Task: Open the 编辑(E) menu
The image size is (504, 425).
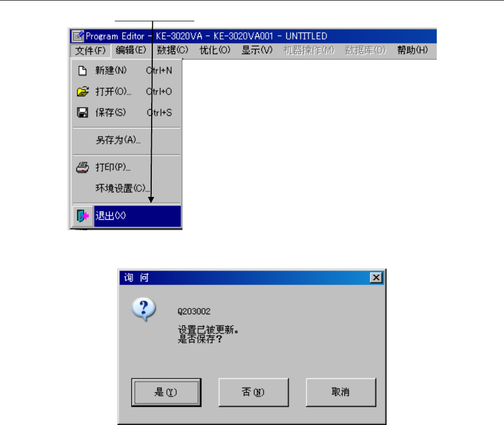Action: click(x=131, y=50)
